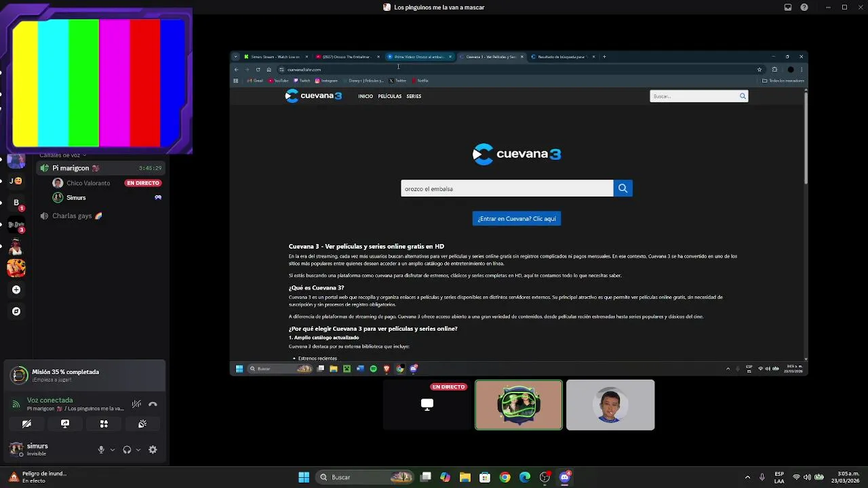Screen dimensions: 868x488
Task: Expand headphone output options arrow
Action: tap(138, 449)
